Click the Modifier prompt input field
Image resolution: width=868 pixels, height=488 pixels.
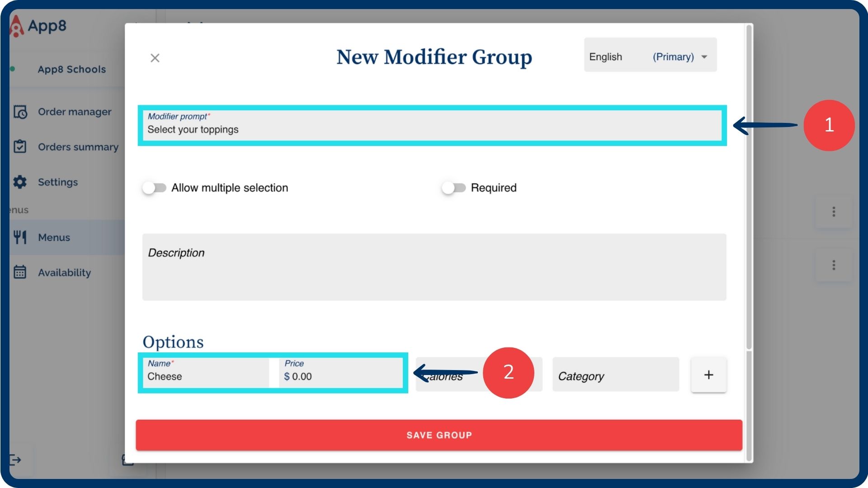[x=432, y=130]
